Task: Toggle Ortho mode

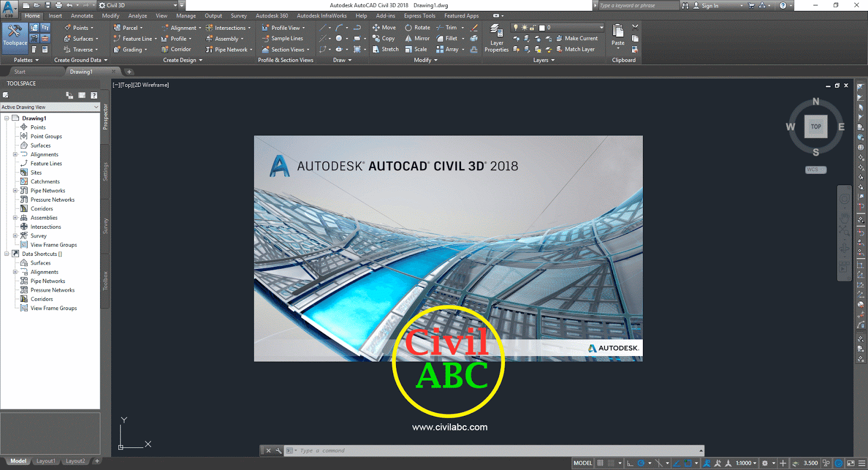Action: [x=630, y=463]
